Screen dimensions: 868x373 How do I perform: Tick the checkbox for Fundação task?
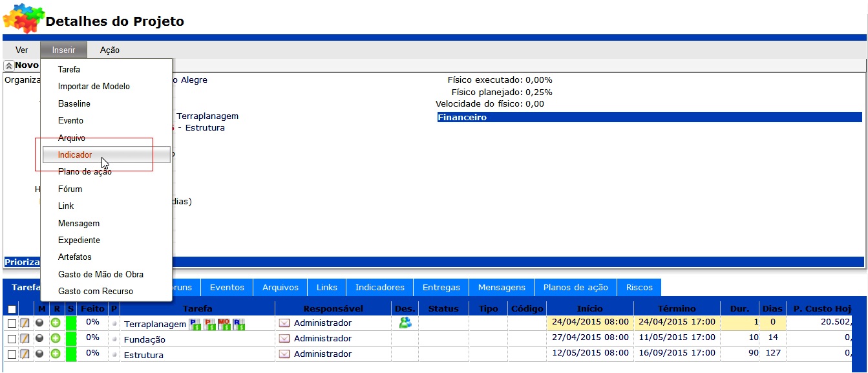(12, 339)
